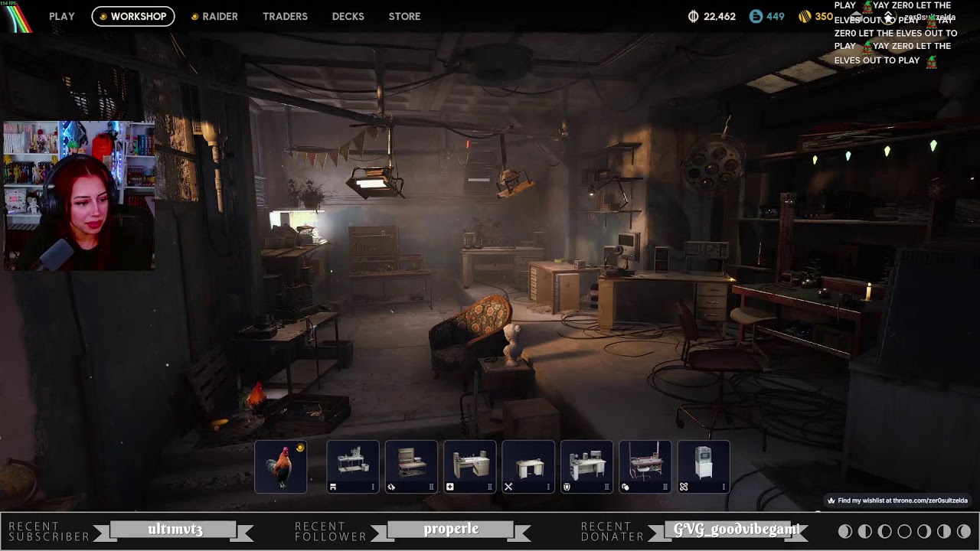The height and width of the screenshot is (551, 980).
Task: Open the Explosives Station tile
Action: click(x=645, y=466)
